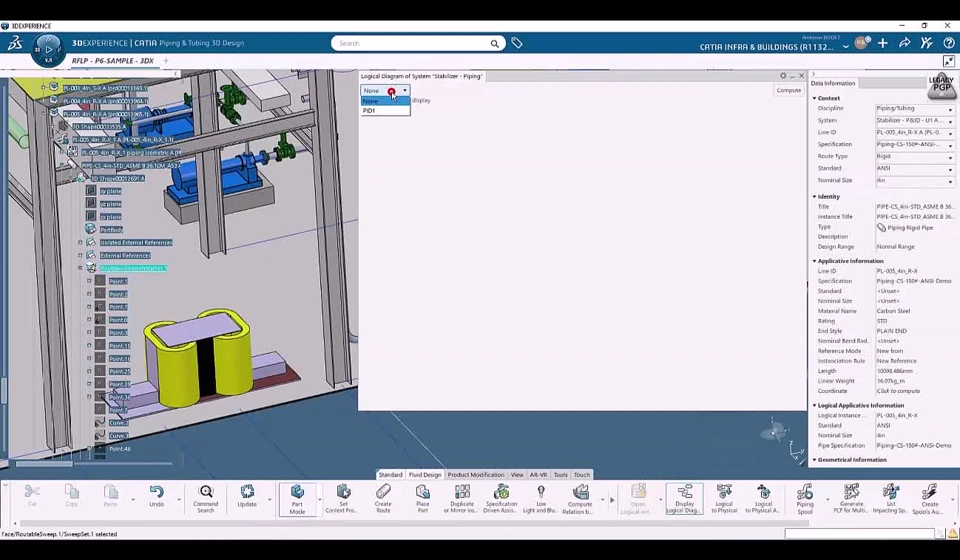Image resolution: width=960 pixels, height=560 pixels.
Task: Click the Create Route tool
Action: (383, 497)
